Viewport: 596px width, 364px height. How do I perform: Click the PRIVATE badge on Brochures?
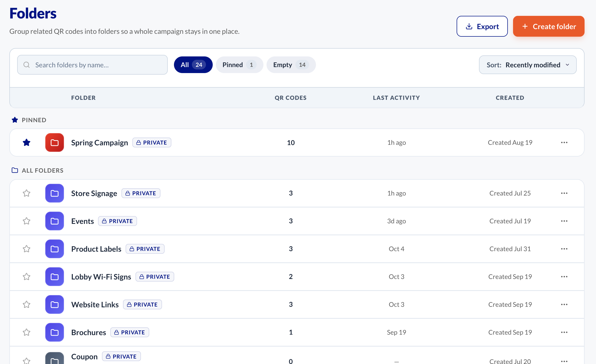pos(130,332)
